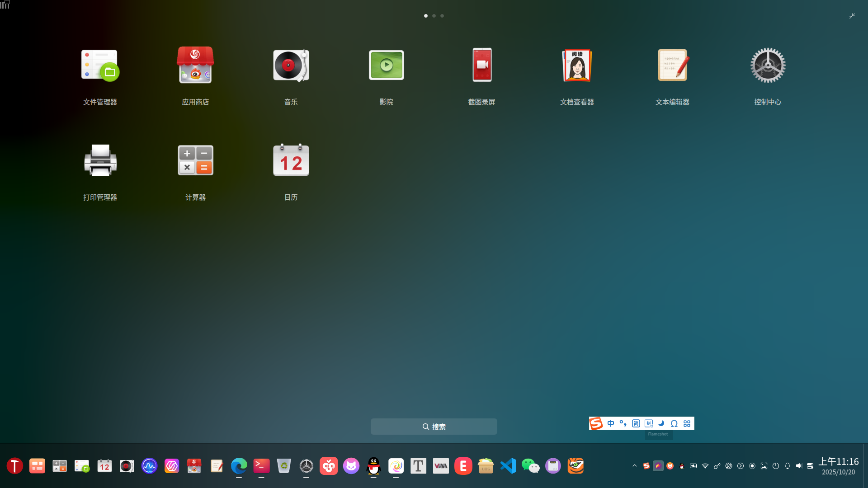
Task: Exit fullscreen launcher mode using the shrink arrow
Action: (x=852, y=16)
